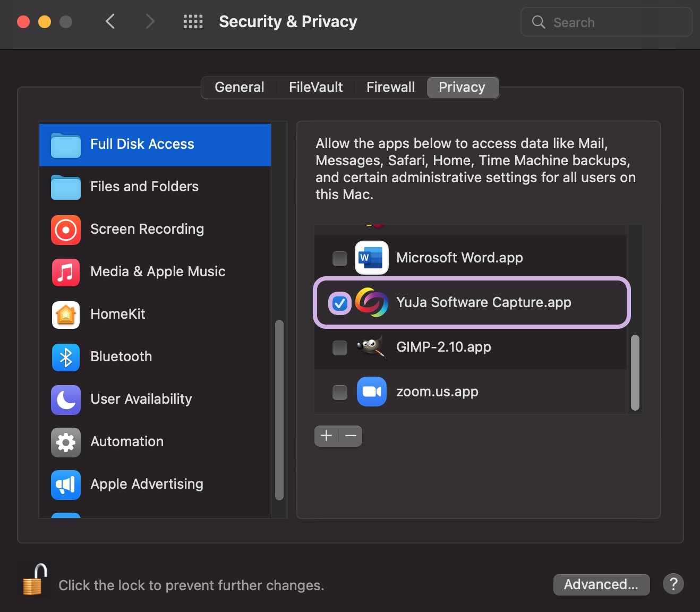
Task: Click the Advanced... button
Action: (601, 584)
